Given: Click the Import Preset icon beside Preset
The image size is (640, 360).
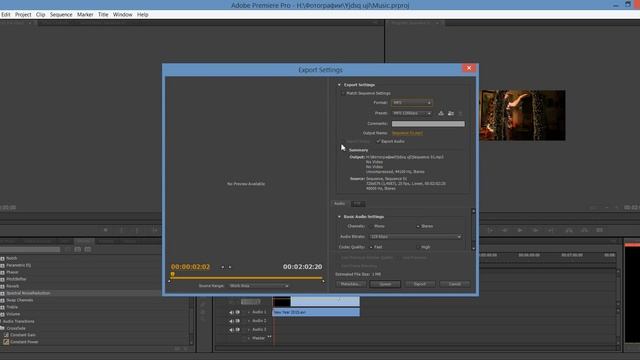Looking at the screenshot, I should tap(451, 113).
